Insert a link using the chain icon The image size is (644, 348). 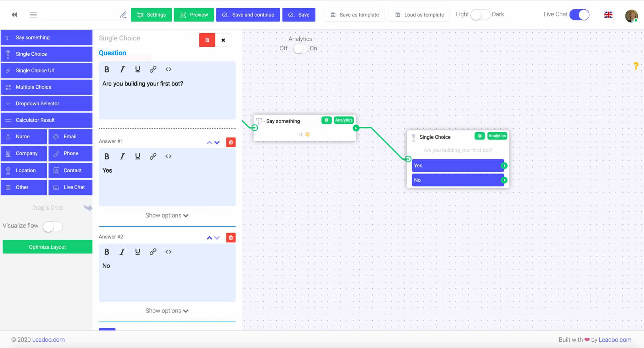pyautogui.click(x=153, y=69)
